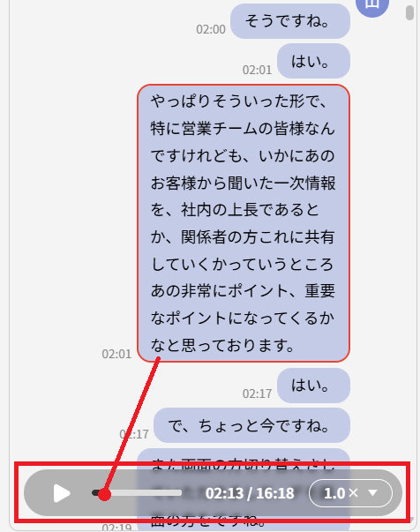Click the red playhead on the seek bar
This screenshot has width=420, height=532.
[x=104, y=494]
